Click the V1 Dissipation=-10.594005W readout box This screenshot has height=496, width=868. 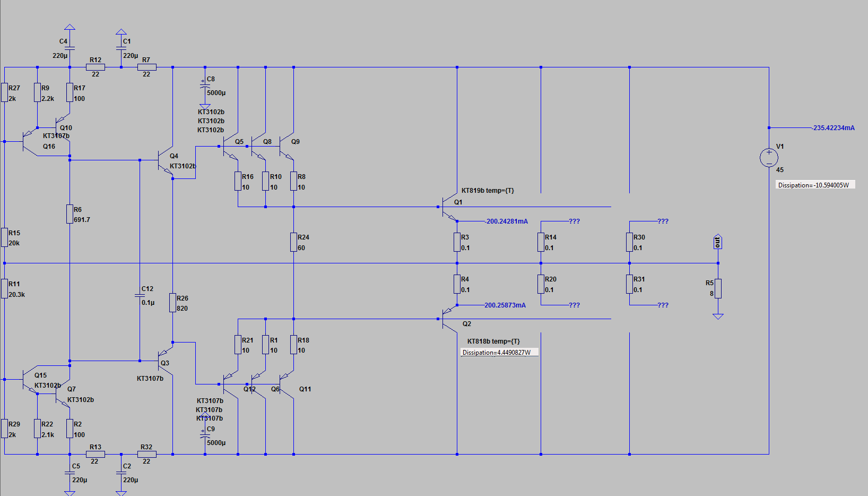click(x=815, y=185)
